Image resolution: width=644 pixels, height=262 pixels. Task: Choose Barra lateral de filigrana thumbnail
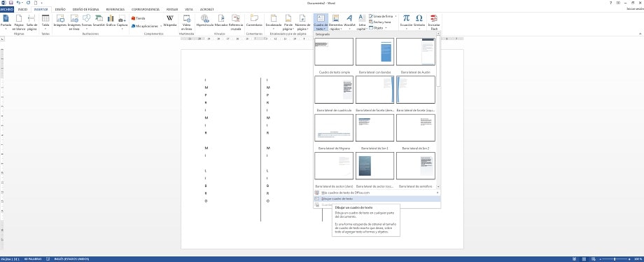pos(334,127)
